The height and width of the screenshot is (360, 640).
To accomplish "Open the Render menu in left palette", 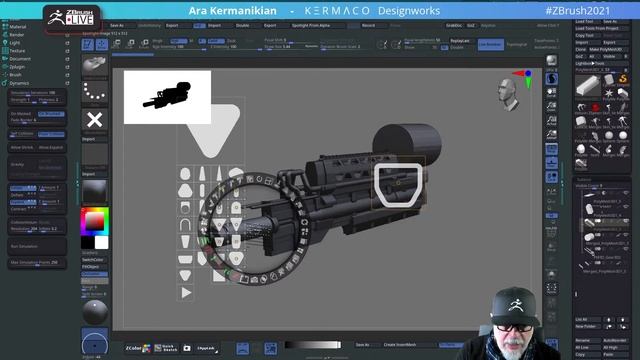I will click(16, 35).
